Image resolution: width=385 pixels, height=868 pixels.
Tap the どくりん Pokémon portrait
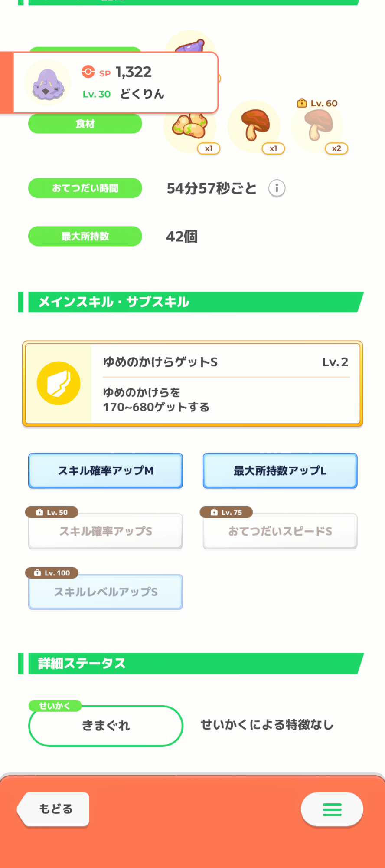48,83
